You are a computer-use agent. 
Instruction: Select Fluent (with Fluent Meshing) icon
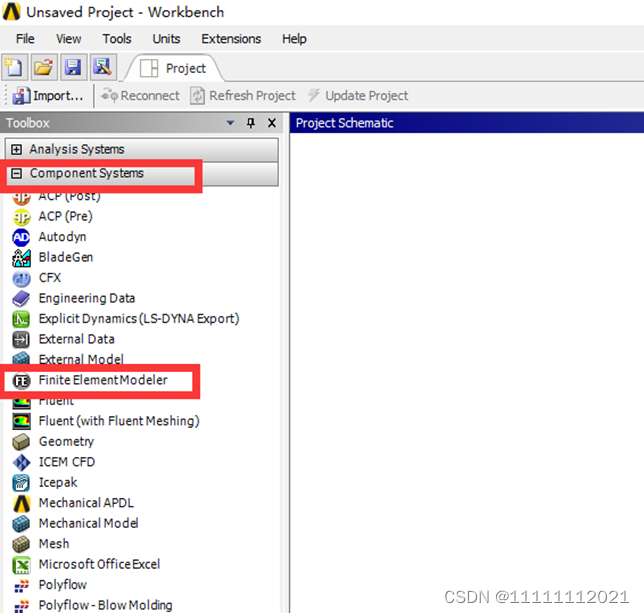[x=21, y=421]
